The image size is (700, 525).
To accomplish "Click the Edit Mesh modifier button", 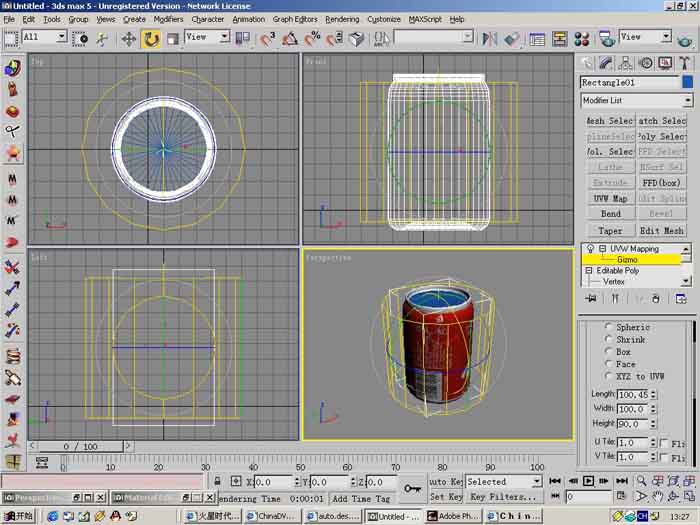I will pos(662,230).
